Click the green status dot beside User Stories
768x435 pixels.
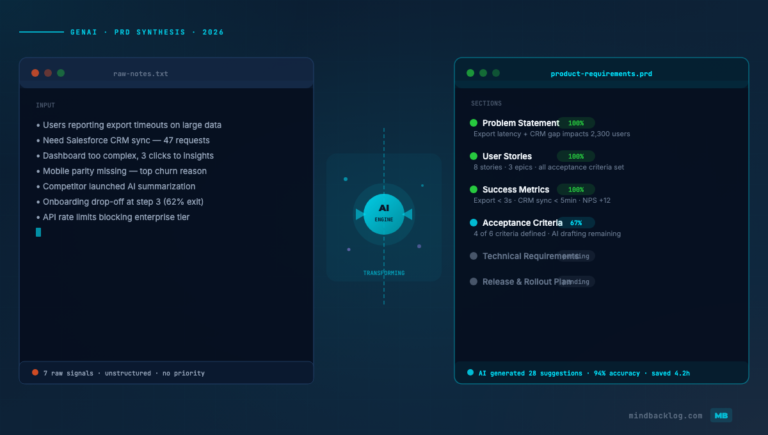pyautogui.click(x=474, y=156)
